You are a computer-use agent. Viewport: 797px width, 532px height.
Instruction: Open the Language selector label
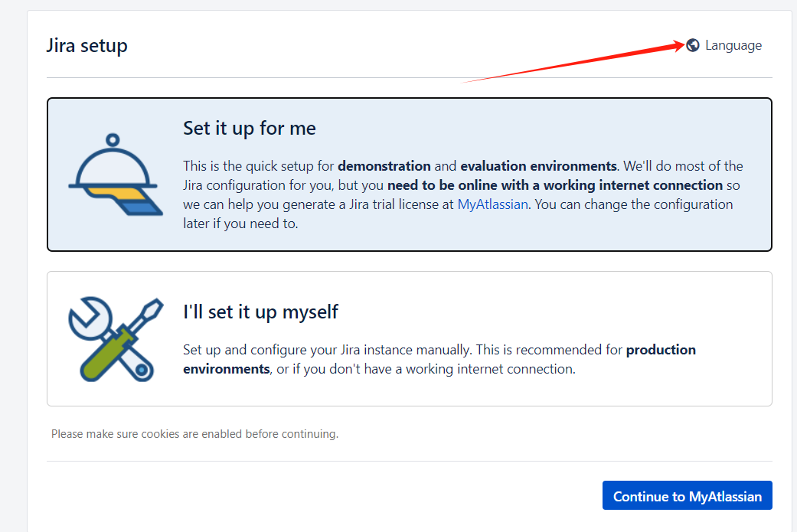pyautogui.click(x=733, y=45)
